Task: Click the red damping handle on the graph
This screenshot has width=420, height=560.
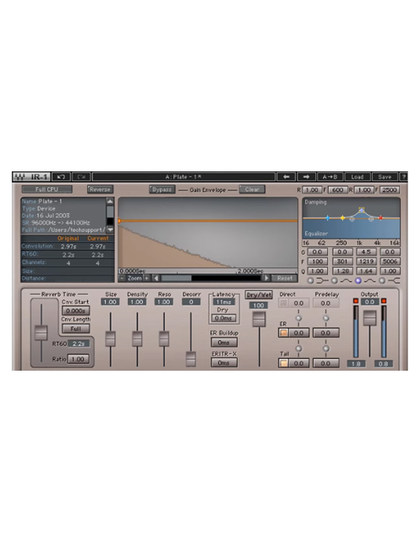Action: click(x=381, y=218)
